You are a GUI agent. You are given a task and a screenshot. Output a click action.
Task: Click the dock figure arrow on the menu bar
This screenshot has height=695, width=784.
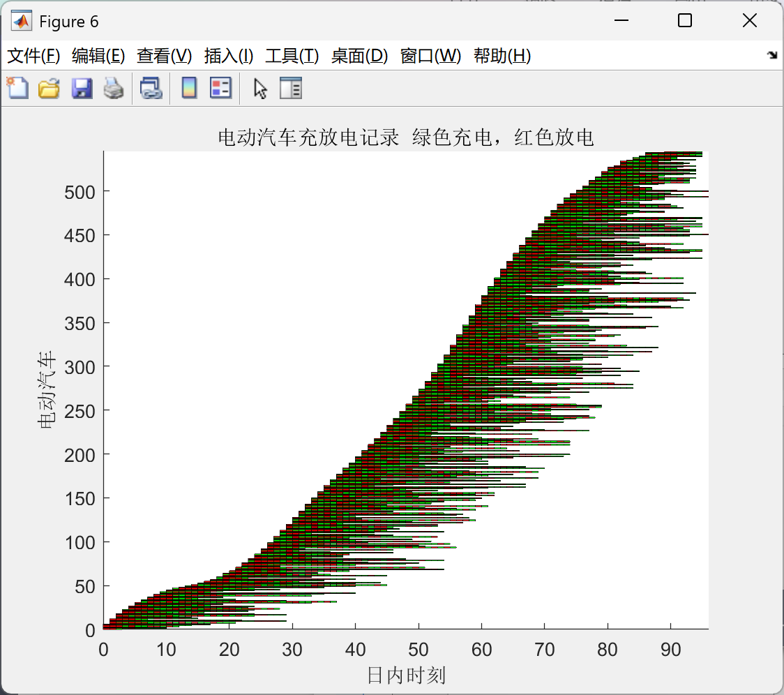tap(772, 55)
